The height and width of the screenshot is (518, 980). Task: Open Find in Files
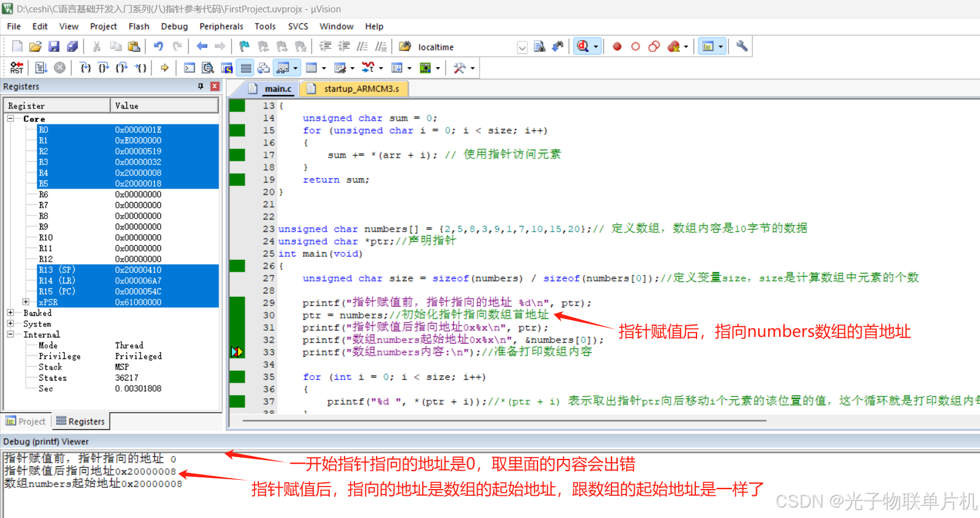tap(405, 46)
